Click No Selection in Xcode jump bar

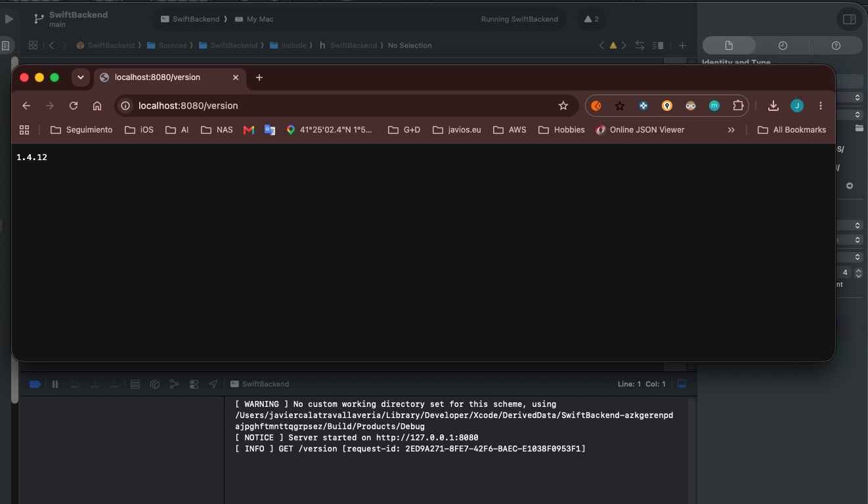tap(410, 45)
